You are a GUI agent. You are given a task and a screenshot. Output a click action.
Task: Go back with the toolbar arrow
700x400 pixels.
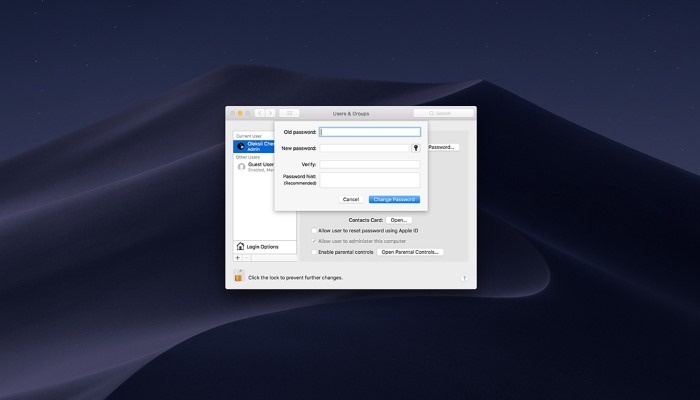(x=259, y=113)
